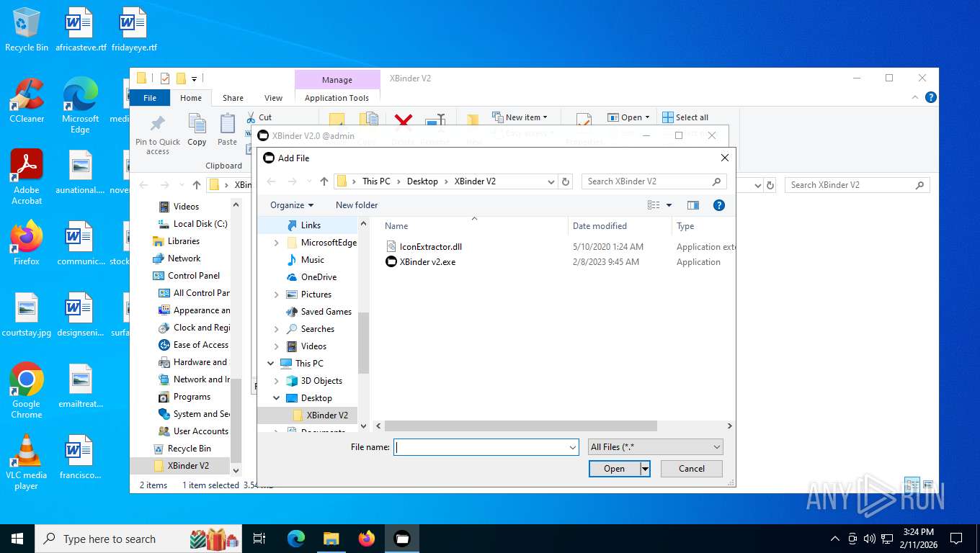Expand Pictures tree node
This screenshot has height=553, width=980.
point(277,295)
